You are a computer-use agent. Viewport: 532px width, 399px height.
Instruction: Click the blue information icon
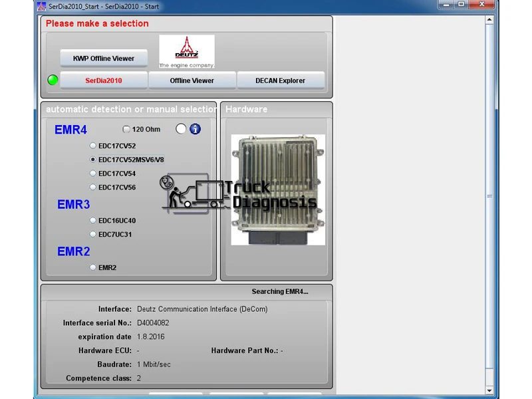click(193, 129)
